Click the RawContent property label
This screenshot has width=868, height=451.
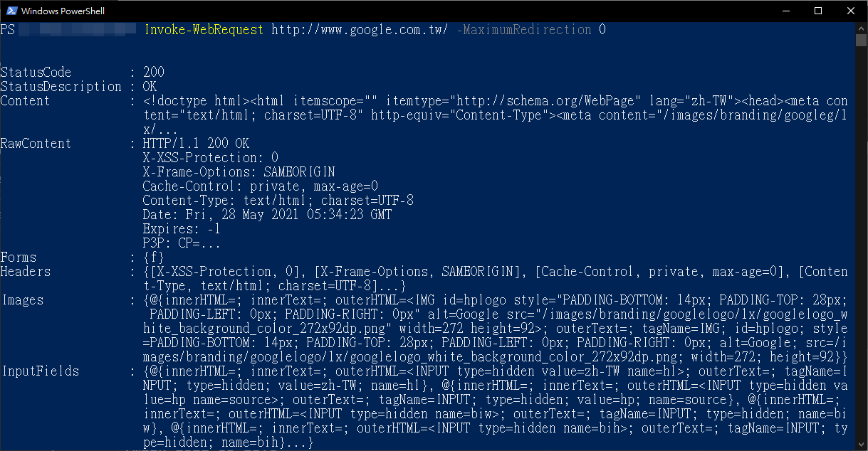36,143
